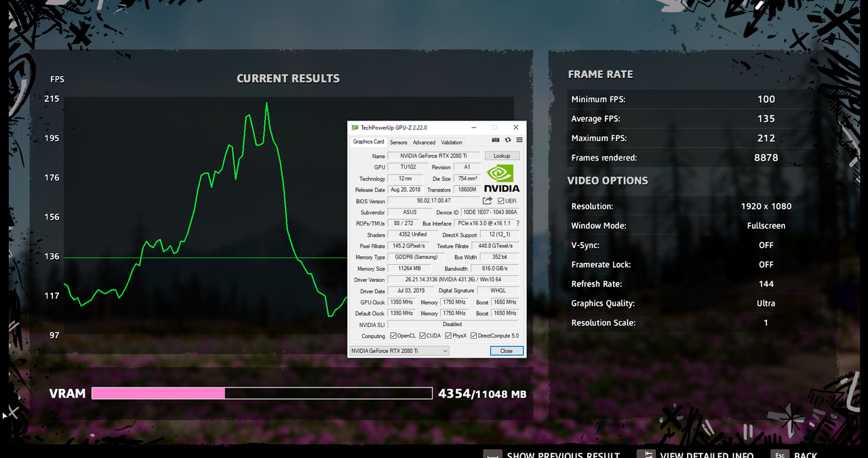This screenshot has height=458, width=868.
Task: Open the NVIDIA GeForce RTX 2080 Ti dropdown
Action: pos(399,350)
